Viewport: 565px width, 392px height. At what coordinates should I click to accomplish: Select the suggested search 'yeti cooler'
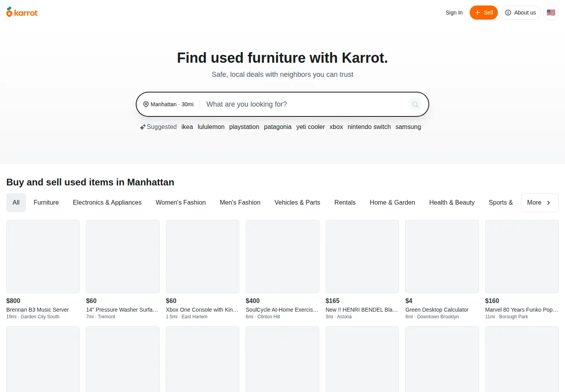(310, 127)
